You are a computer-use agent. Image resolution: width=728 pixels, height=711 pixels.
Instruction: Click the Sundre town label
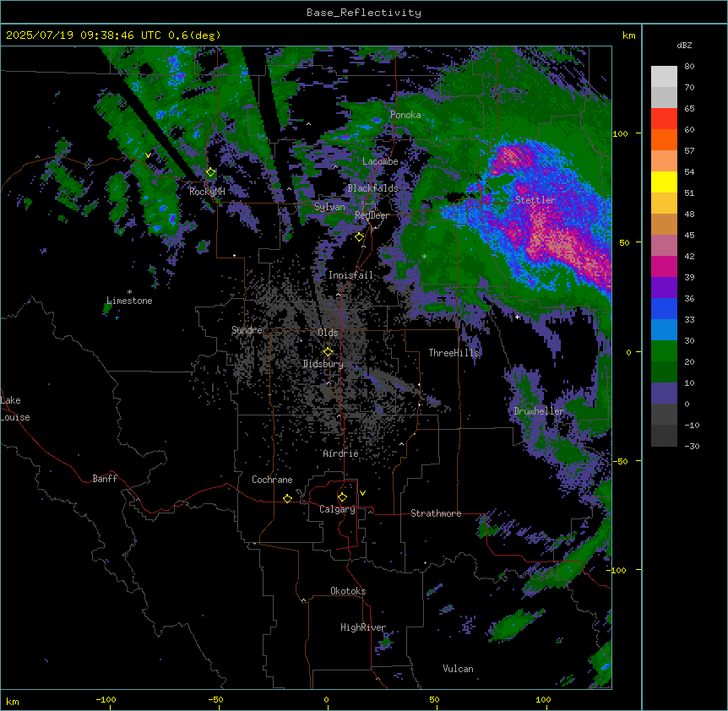[x=247, y=330]
